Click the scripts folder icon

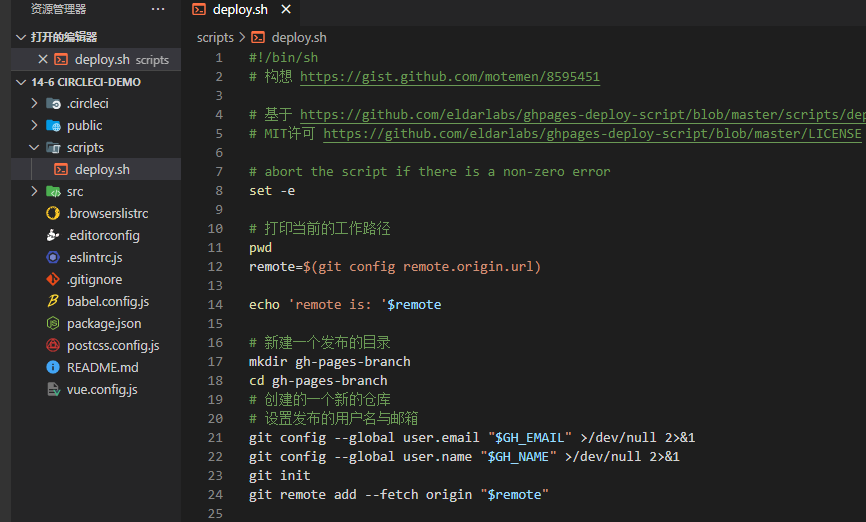pyautogui.click(x=54, y=147)
